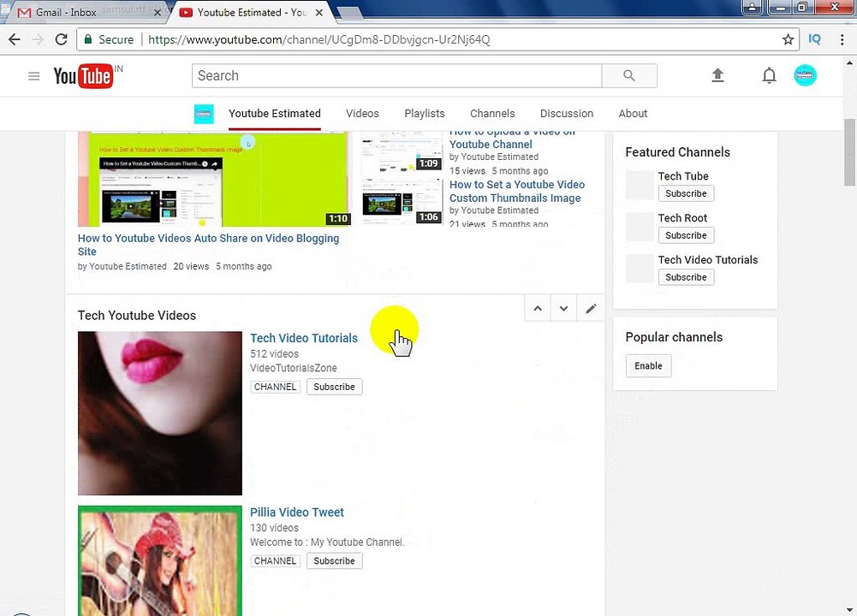Subscribe to the Tech Tube featured channel
Screen dimensions: 857x616
click(x=686, y=193)
